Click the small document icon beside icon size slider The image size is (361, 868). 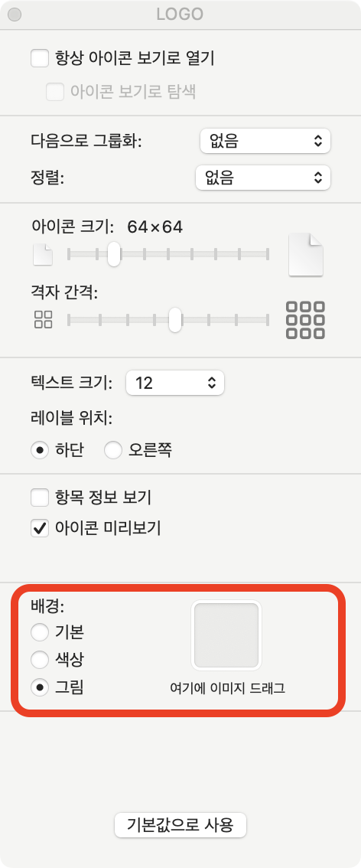(x=43, y=255)
